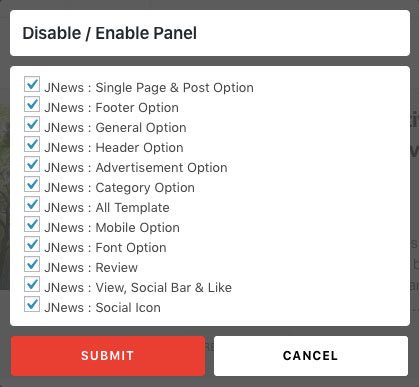This screenshot has width=419, height=387.
Task: Toggle JNews View, Social Bar & Like checkbox
Action: point(32,284)
